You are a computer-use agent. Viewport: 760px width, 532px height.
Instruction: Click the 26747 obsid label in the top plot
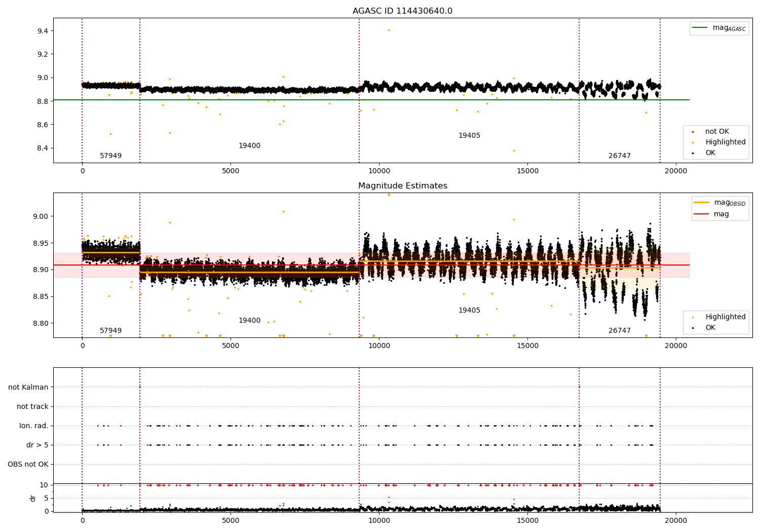620,156
